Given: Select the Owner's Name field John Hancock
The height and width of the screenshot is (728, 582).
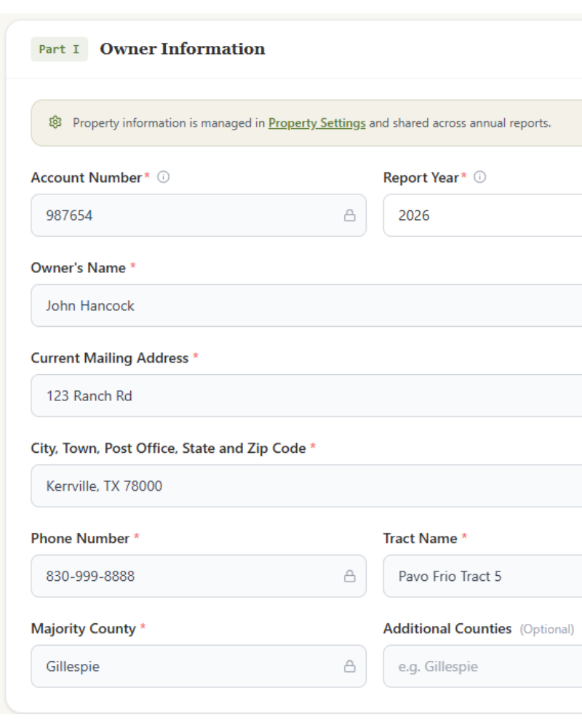Looking at the screenshot, I should click(306, 306).
